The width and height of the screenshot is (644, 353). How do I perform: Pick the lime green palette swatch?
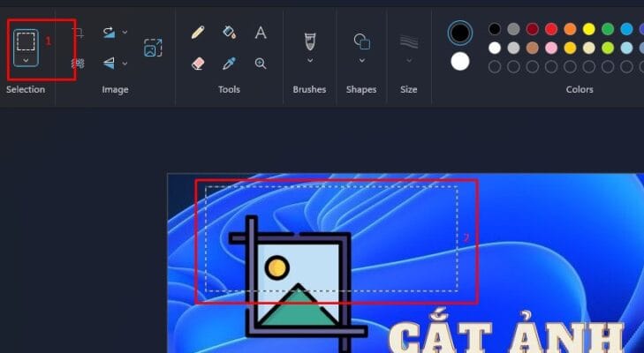click(608, 48)
